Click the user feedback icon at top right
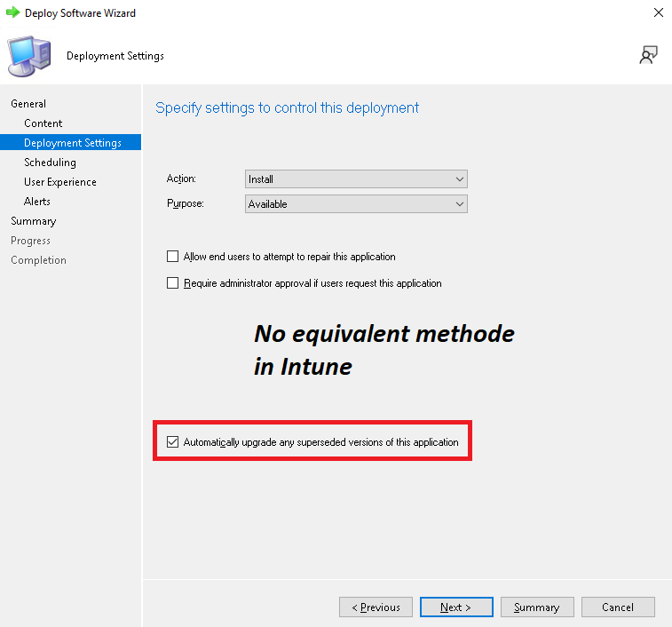 [x=648, y=55]
